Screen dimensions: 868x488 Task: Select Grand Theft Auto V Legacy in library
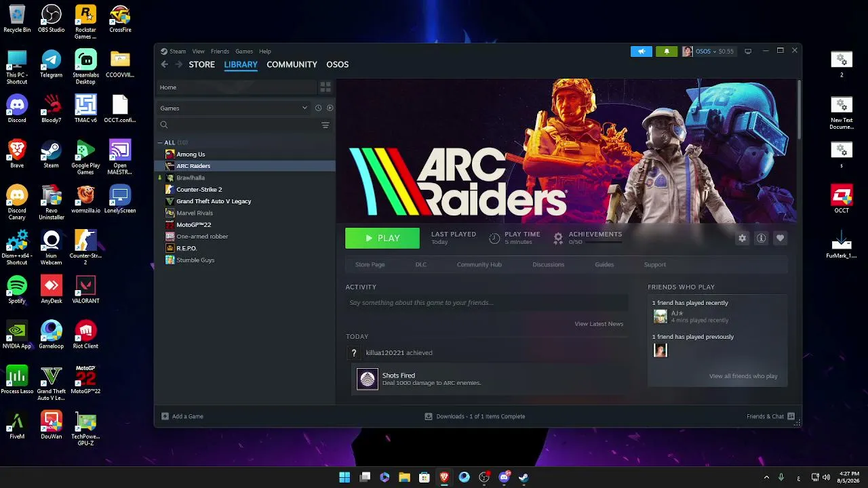tap(246, 201)
